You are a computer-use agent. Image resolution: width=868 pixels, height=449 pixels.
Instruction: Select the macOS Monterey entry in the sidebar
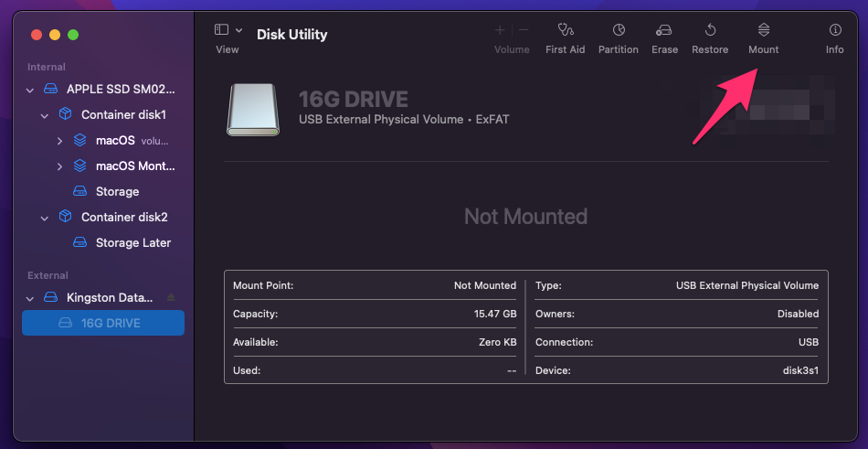pos(135,166)
